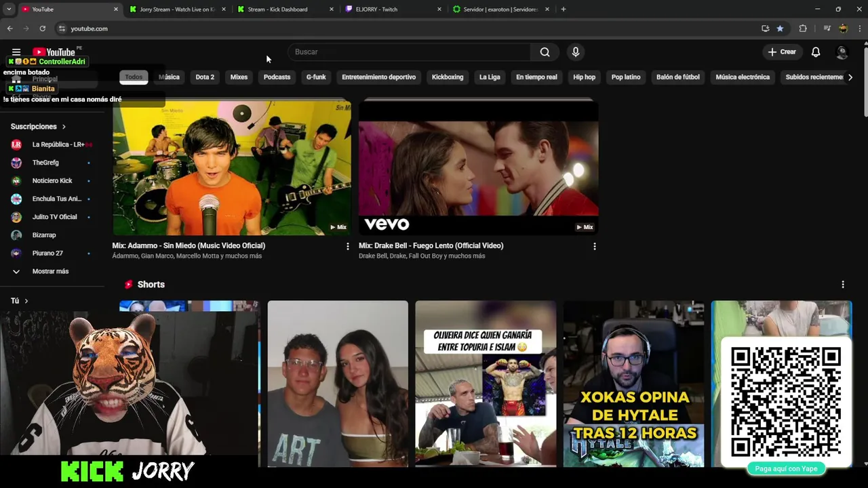This screenshot has height=488, width=868.
Task: Start voice search with microphone icon
Action: coord(576,52)
